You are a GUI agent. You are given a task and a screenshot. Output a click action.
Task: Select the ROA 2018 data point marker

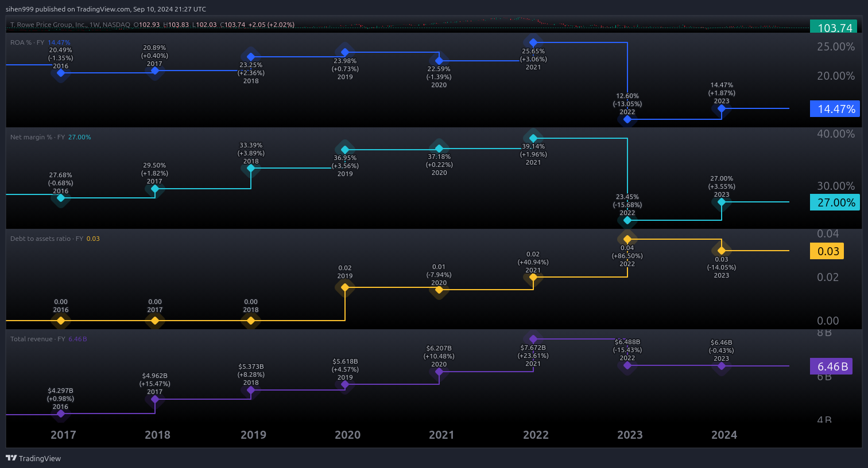coord(251,57)
